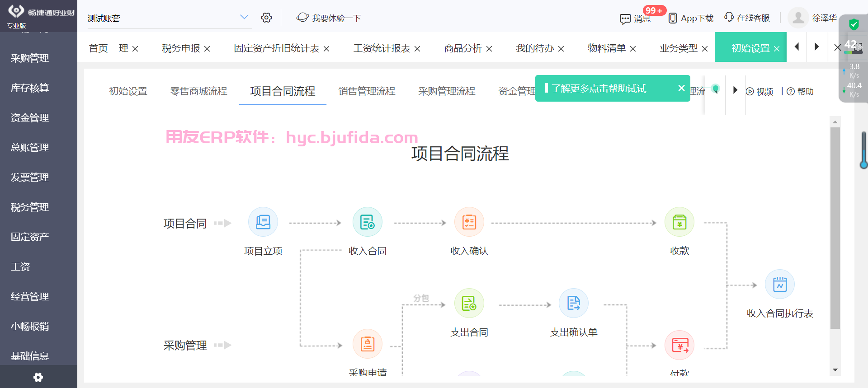Click the App下载 phone icon
The height and width of the screenshot is (388, 868).
click(673, 18)
